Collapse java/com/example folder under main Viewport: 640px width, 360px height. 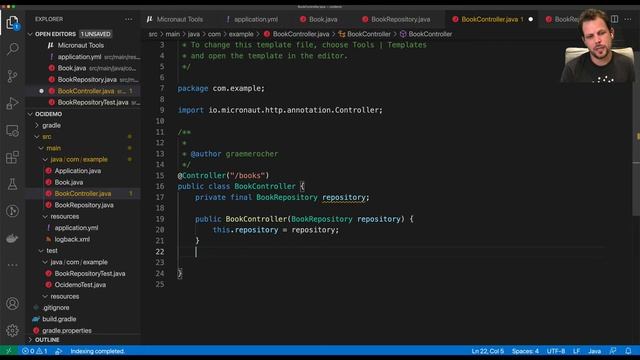pos(79,160)
